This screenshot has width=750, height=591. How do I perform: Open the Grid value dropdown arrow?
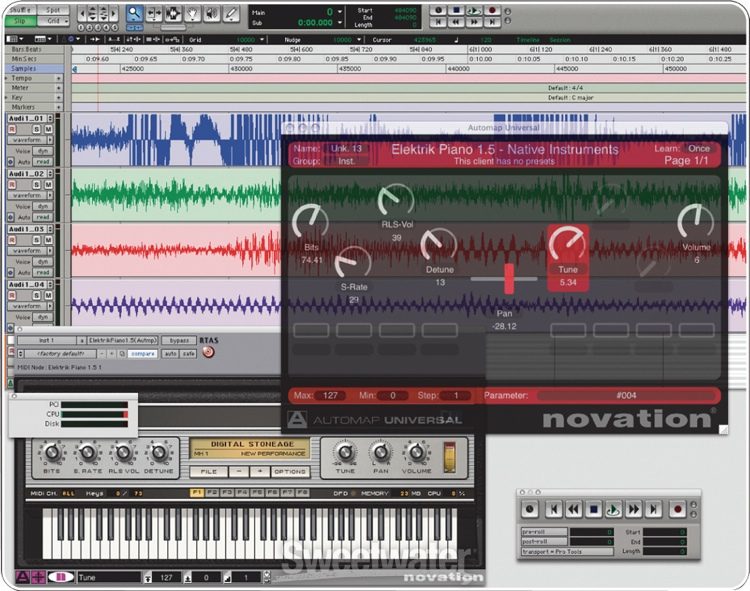pos(262,40)
